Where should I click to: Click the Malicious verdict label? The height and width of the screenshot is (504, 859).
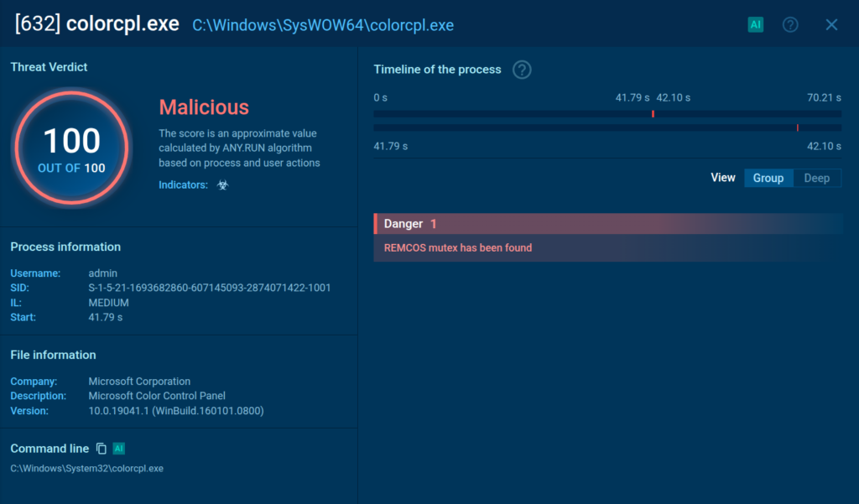click(x=204, y=107)
